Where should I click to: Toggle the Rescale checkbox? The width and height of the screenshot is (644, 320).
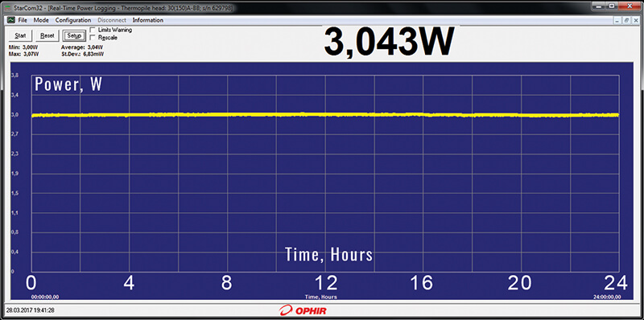point(93,37)
